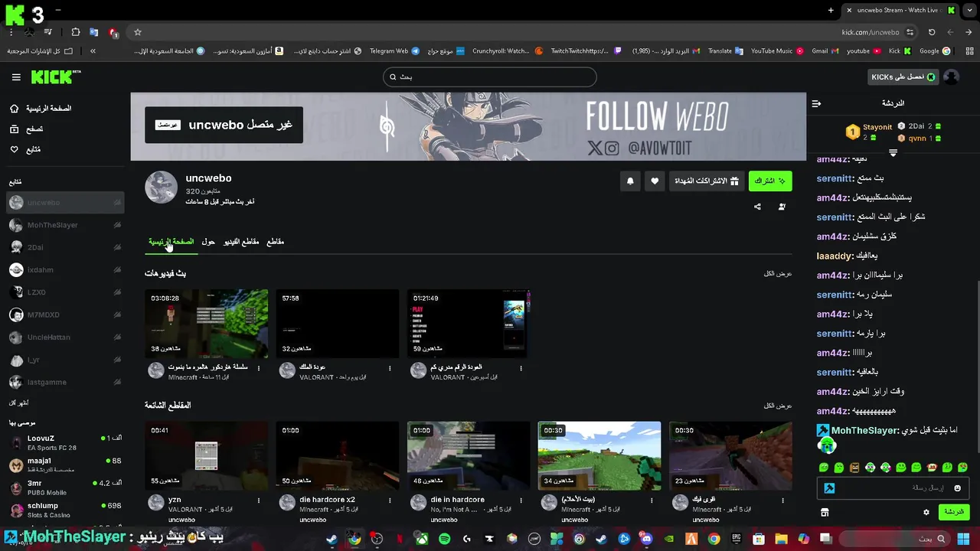Click the search box at top
The image size is (980, 551).
pos(489,77)
